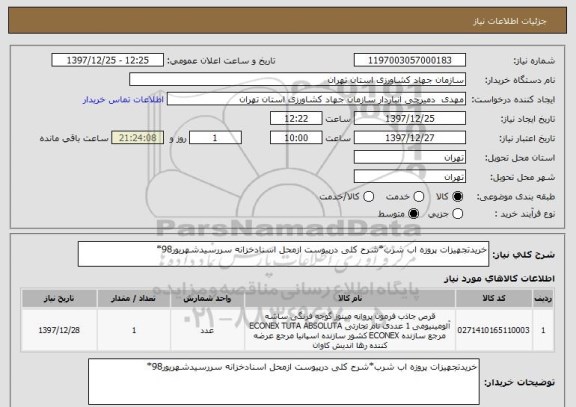The height and width of the screenshot is (407, 576).
Task: Click the نام دستگاه خریدار field
Action: [x=298, y=80]
